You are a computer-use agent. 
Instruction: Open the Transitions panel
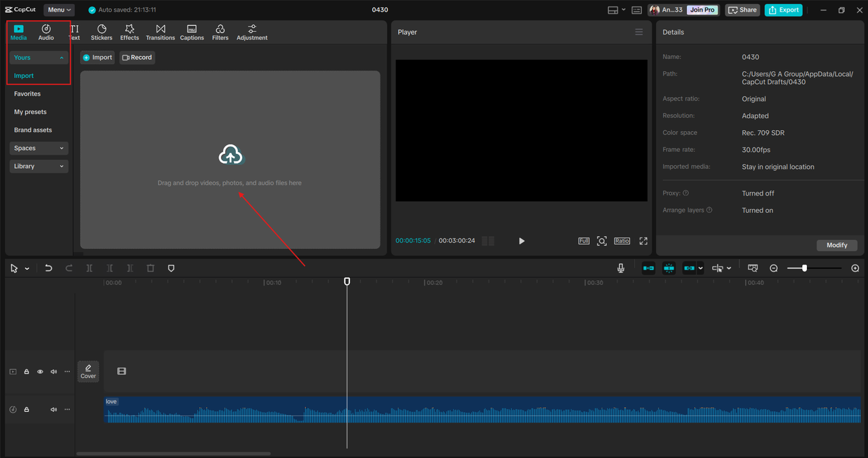pyautogui.click(x=160, y=32)
